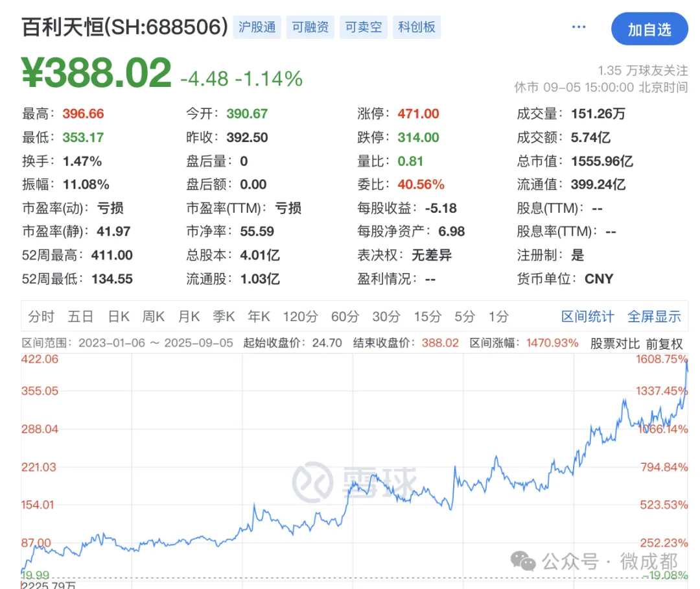Image resolution: width=700 pixels, height=589 pixels.
Task: Click the 可卖空 tag
Action: [x=363, y=27]
